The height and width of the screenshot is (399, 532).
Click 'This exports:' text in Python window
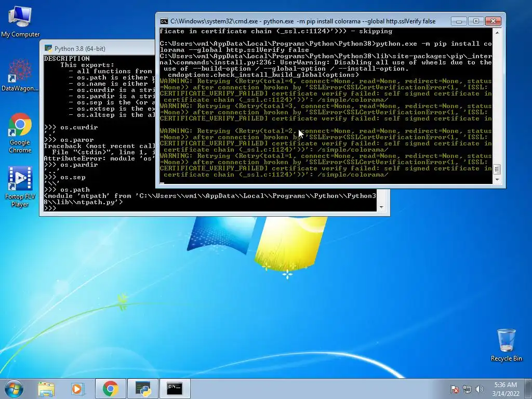click(x=87, y=65)
